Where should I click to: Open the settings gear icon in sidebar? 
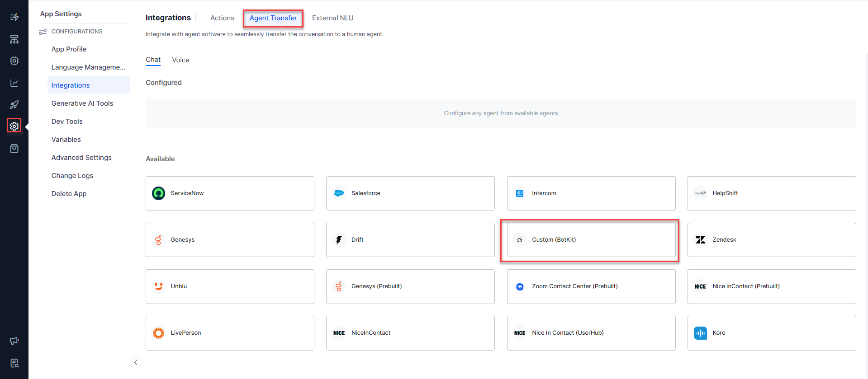(x=14, y=126)
